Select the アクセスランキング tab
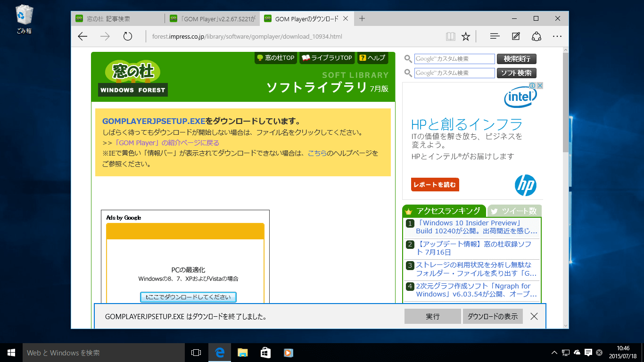The width and height of the screenshot is (644, 362). (444, 211)
